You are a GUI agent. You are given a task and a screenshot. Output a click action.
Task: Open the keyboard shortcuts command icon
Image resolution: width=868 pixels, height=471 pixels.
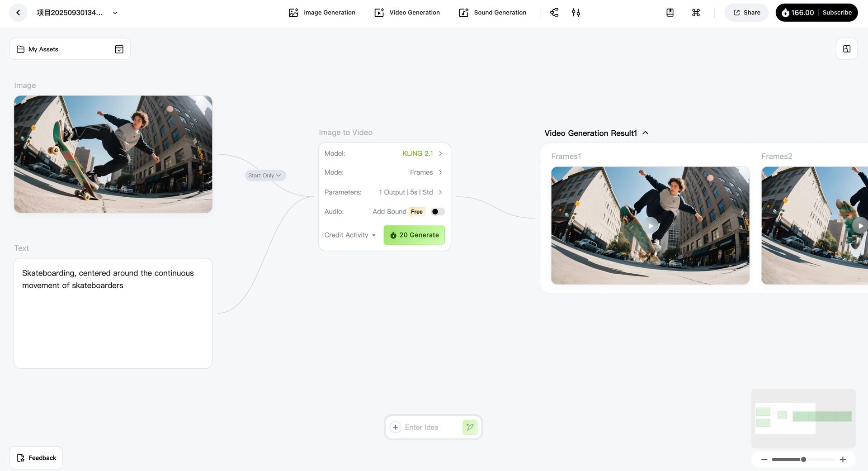click(696, 13)
